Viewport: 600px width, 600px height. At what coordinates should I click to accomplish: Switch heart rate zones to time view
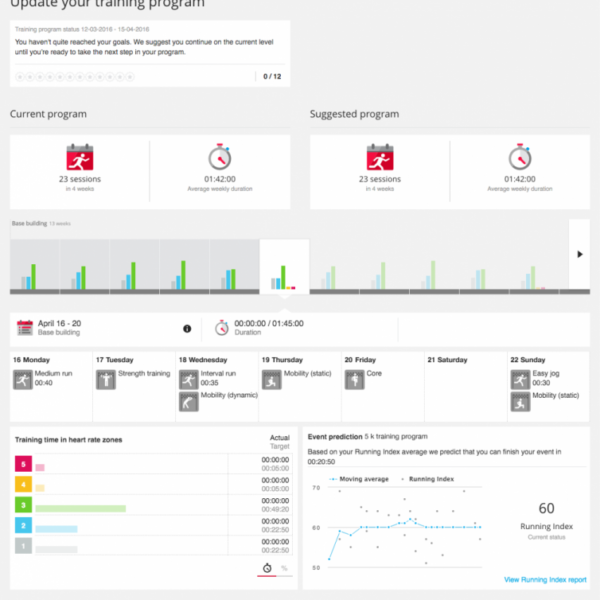coord(267,568)
